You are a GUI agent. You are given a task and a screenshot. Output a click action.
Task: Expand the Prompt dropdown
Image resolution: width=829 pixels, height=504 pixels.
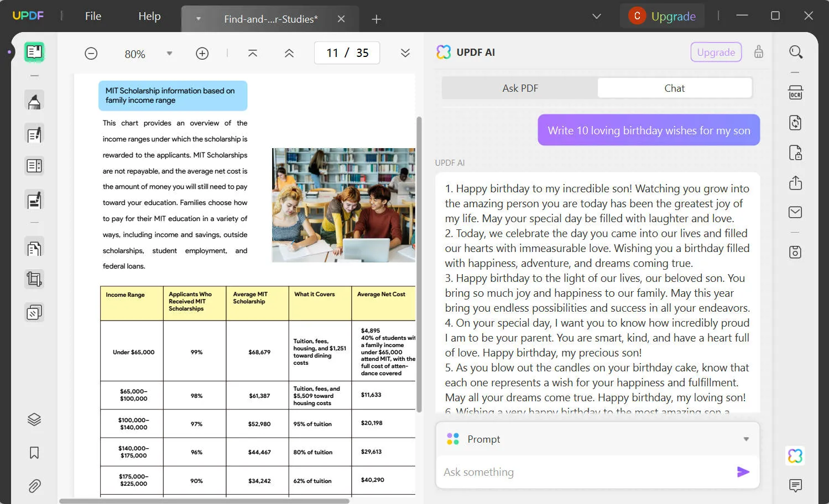pyautogui.click(x=746, y=439)
